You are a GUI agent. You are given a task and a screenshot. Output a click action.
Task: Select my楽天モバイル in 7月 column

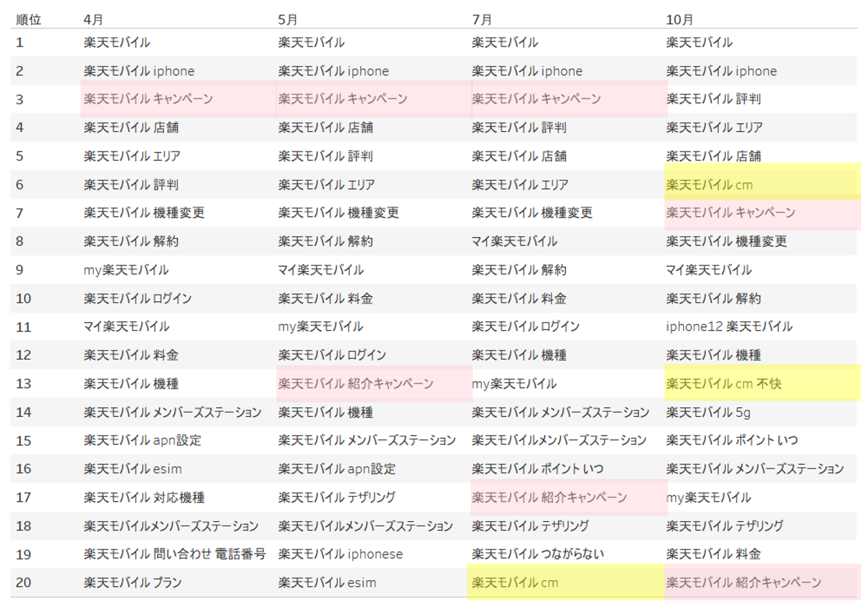click(514, 384)
